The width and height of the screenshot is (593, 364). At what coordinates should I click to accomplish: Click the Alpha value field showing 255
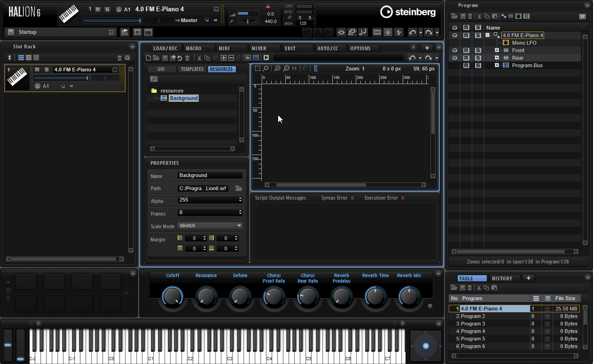pyautogui.click(x=210, y=200)
